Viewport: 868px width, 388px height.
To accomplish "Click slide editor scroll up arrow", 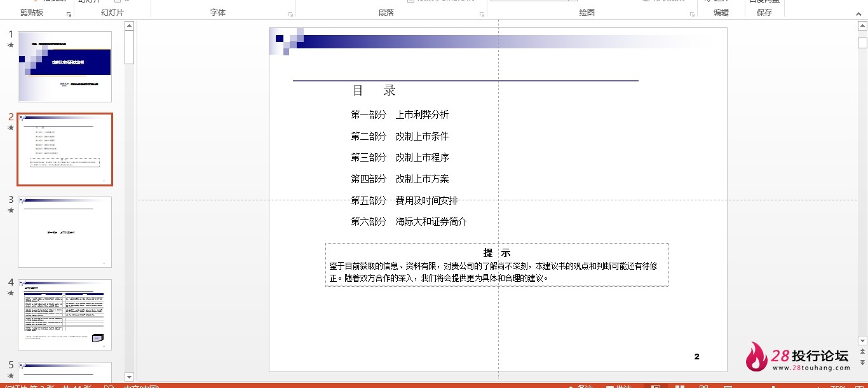I will (862, 26).
